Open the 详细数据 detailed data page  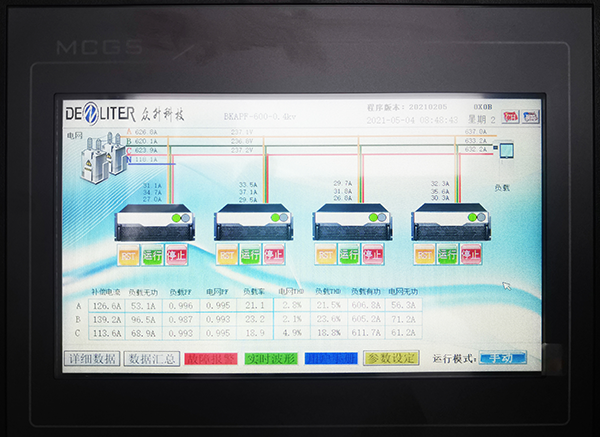tap(92, 358)
